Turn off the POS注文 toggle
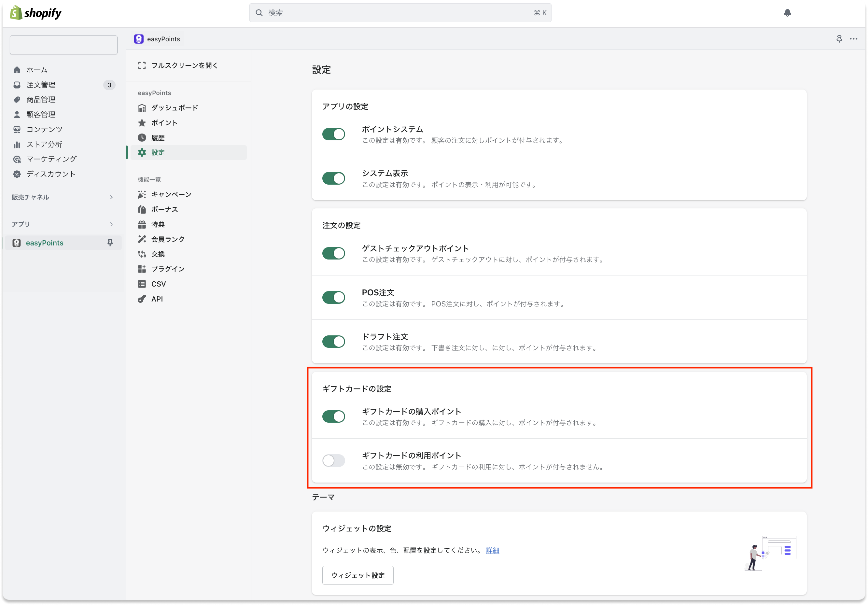The height and width of the screenshot is (605, 868). pos(333,298)
